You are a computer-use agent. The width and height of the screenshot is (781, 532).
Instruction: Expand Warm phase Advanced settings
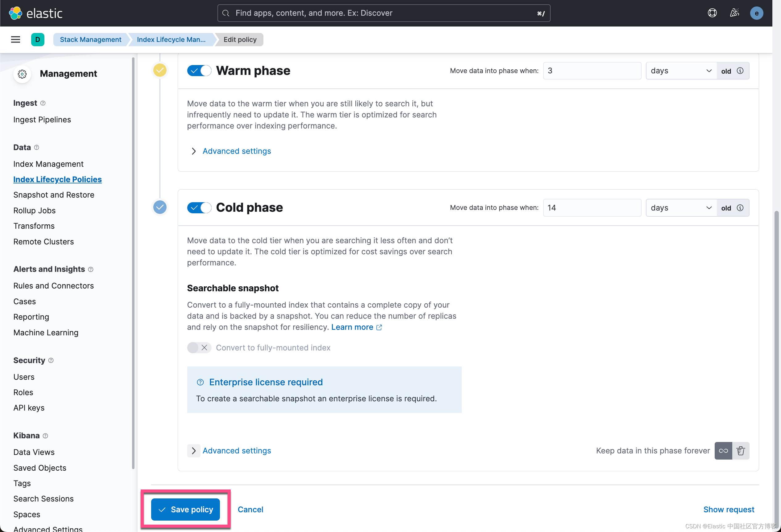tap(236, 151)
